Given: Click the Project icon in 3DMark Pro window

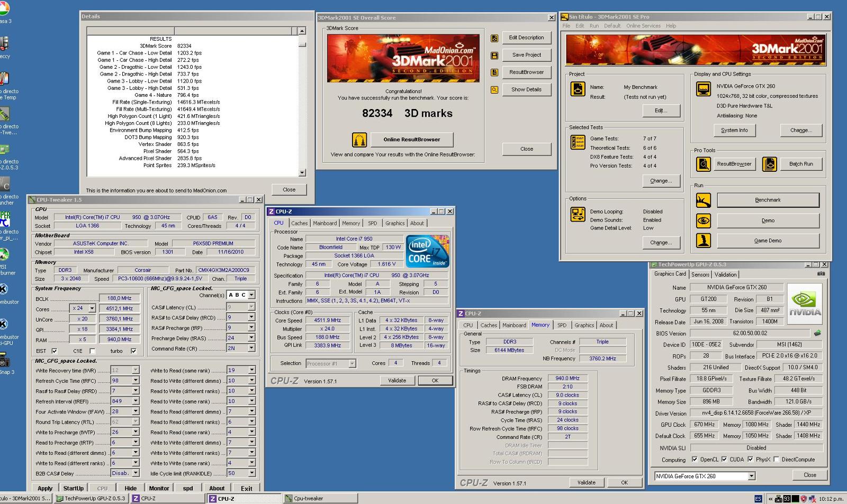Looking at the screenshot, I should point(578,89).
